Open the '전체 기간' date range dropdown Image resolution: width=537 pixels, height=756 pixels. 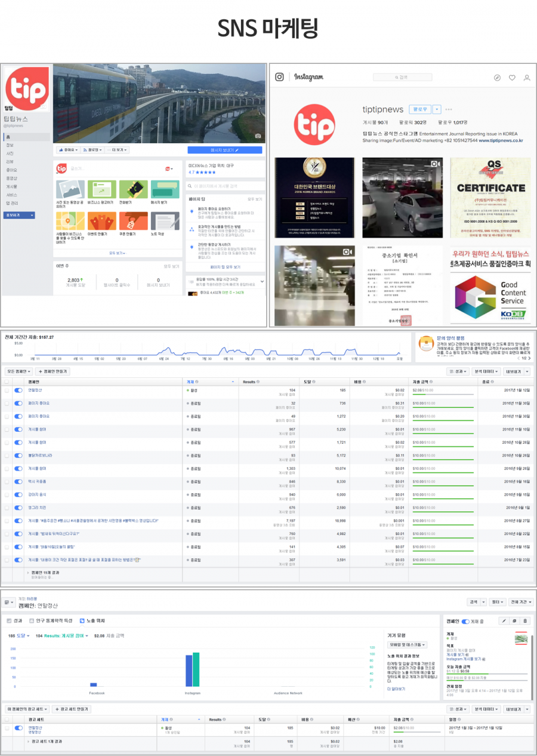[x=520, y=603]
